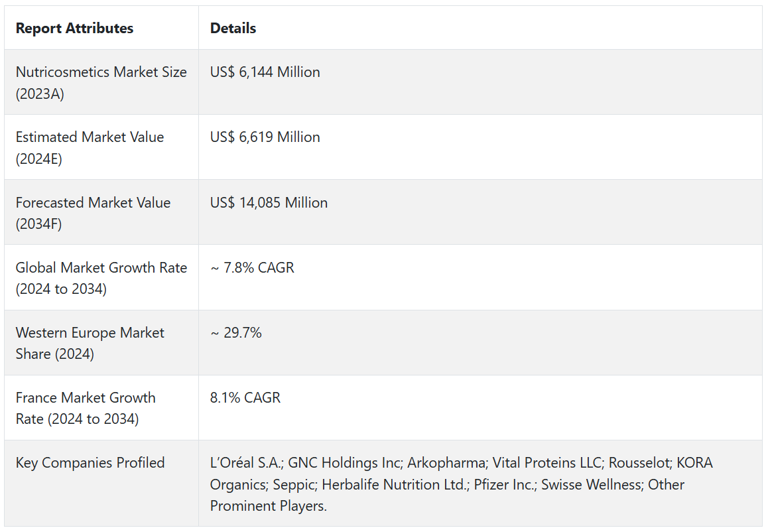The height and width of the screenshot is (532, 770).
Task: Click the US$ 6,619 Million value
Action: pyautogui.click(x=265, y=137)
